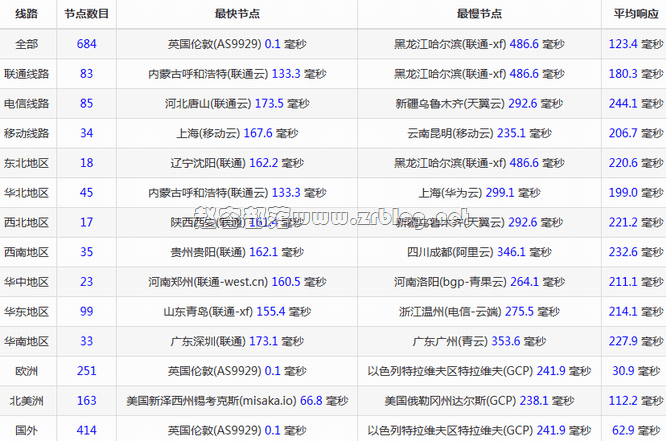Click average response 30.9 毫秒 for 欧洲
Screen dimensions: 666x441
(636, 371)
